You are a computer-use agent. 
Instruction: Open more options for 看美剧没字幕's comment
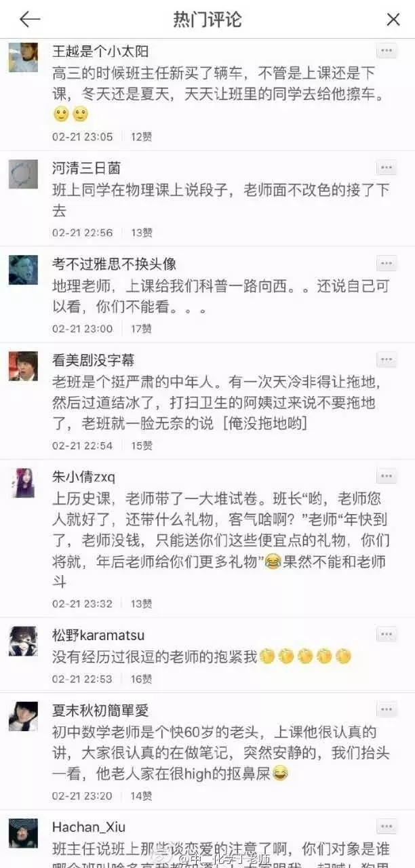tap(387, 360)
